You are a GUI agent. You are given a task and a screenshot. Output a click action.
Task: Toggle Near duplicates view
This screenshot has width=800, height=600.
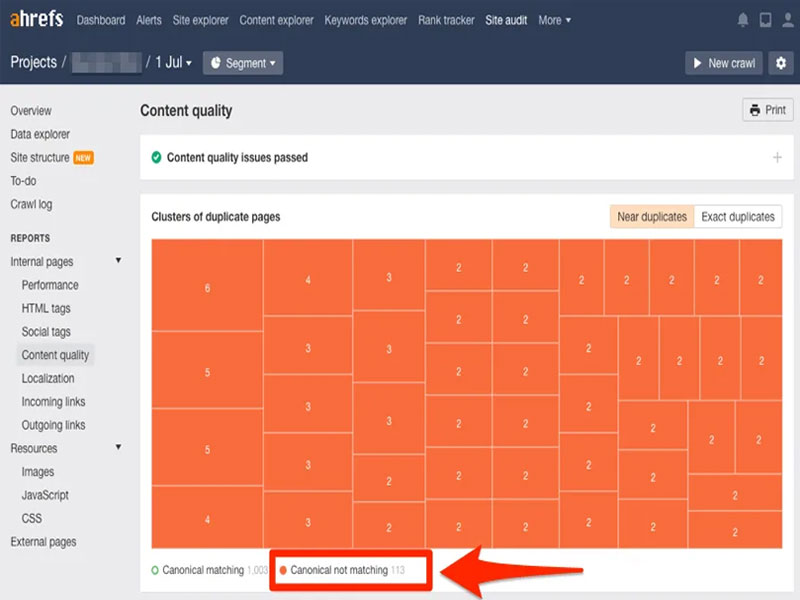point(652,216)
